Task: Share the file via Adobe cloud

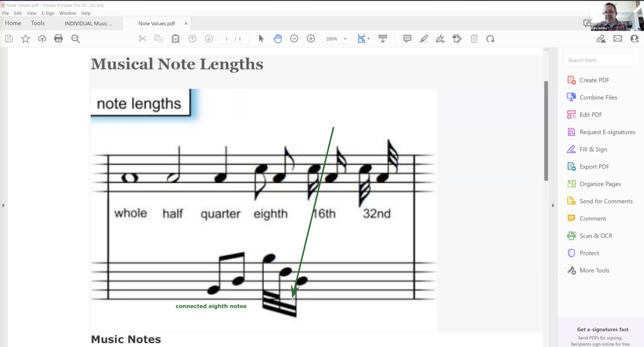Action: 42,39
